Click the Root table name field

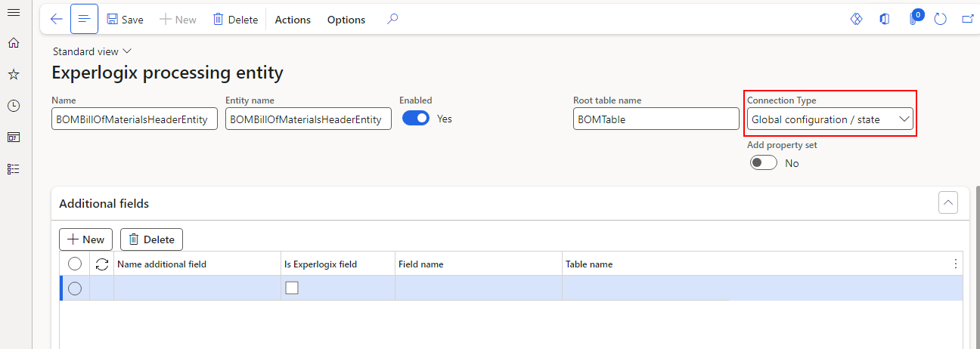click(656, 119)
